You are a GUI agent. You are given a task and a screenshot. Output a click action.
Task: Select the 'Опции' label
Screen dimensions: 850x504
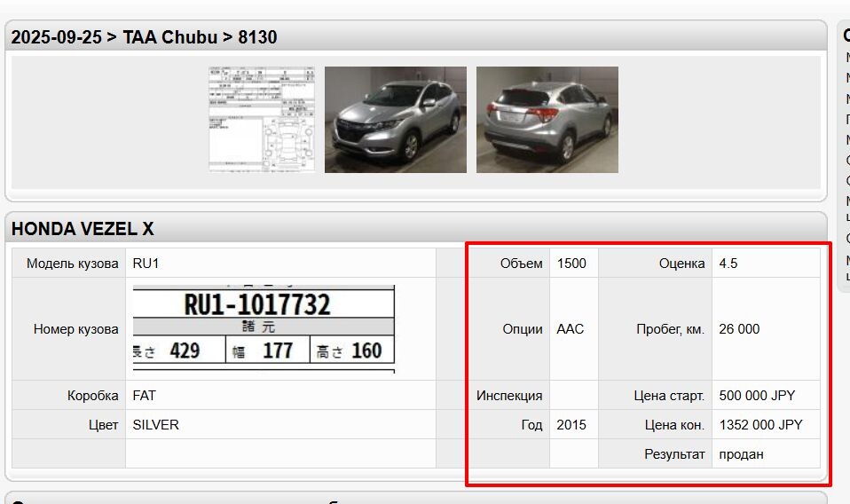(523, 329)
